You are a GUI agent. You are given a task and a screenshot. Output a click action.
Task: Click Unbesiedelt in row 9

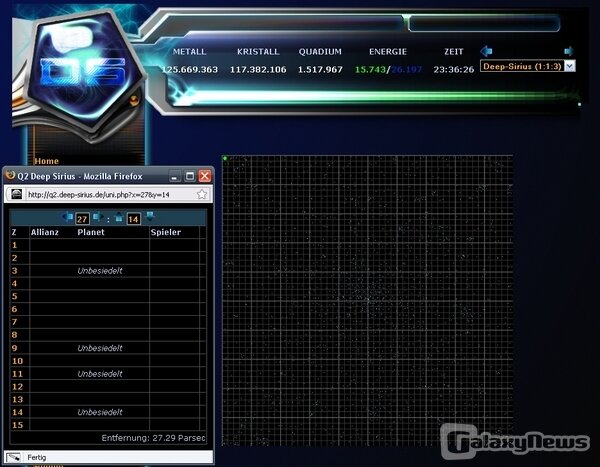[x=100, y=348]
